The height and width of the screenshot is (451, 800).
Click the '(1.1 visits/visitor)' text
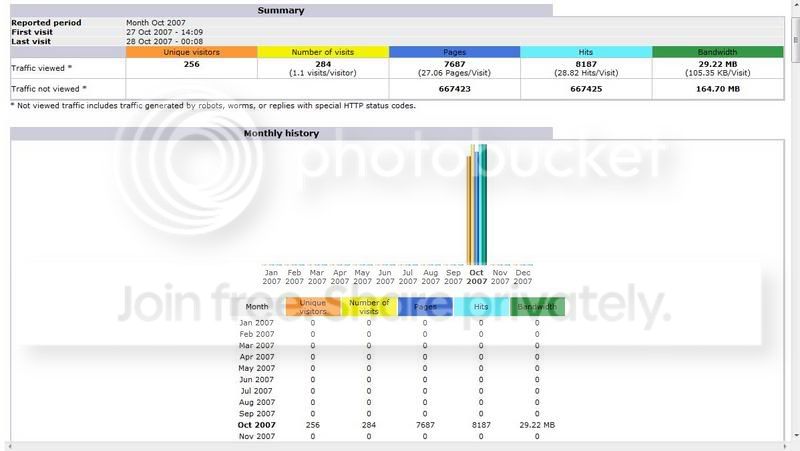coord(323,73)
